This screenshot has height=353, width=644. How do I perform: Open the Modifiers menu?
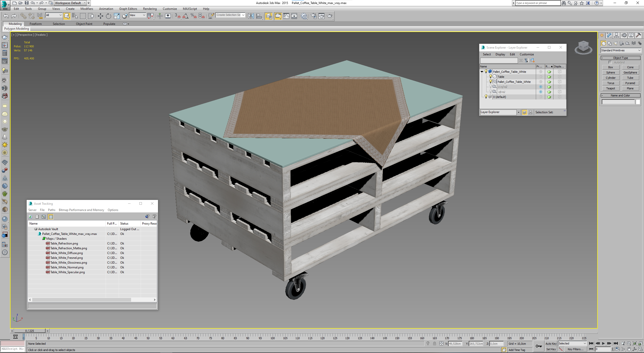pyautogui.click(x=87, y=9)
